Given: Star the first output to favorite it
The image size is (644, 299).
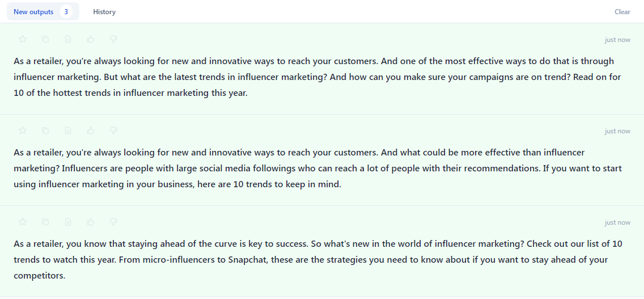Looking at the screenshot, I should (23, 39).
